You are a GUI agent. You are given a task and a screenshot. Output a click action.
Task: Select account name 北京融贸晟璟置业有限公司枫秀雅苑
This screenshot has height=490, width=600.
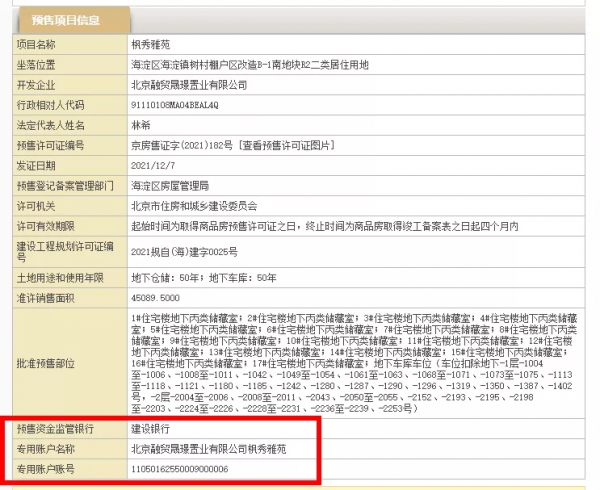click(x=209, y=449)
